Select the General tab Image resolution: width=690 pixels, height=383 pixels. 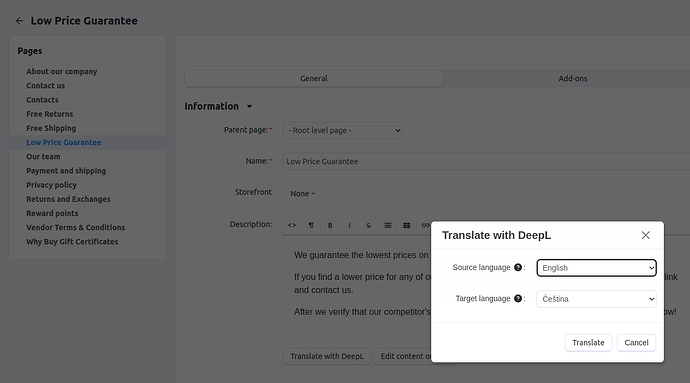pos(314,78)
